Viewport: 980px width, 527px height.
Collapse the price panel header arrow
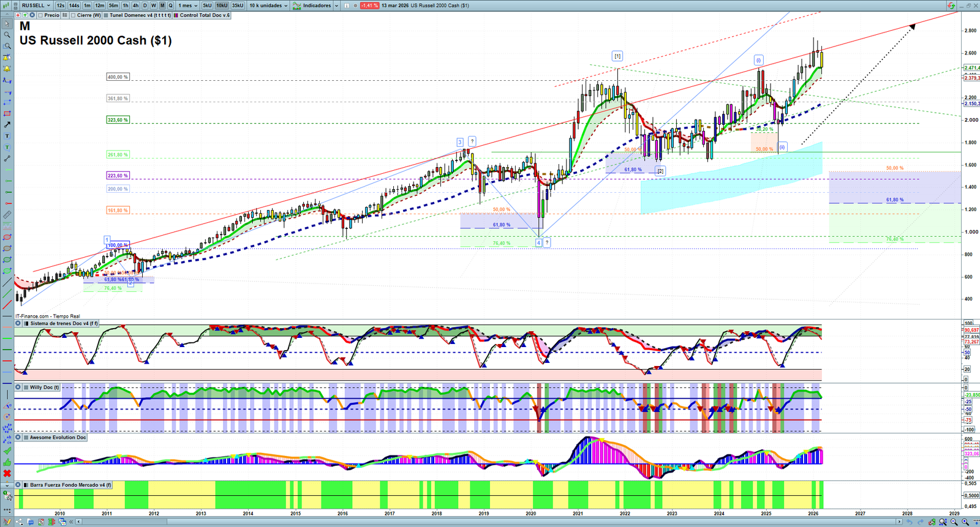click(x=7, y=15)
